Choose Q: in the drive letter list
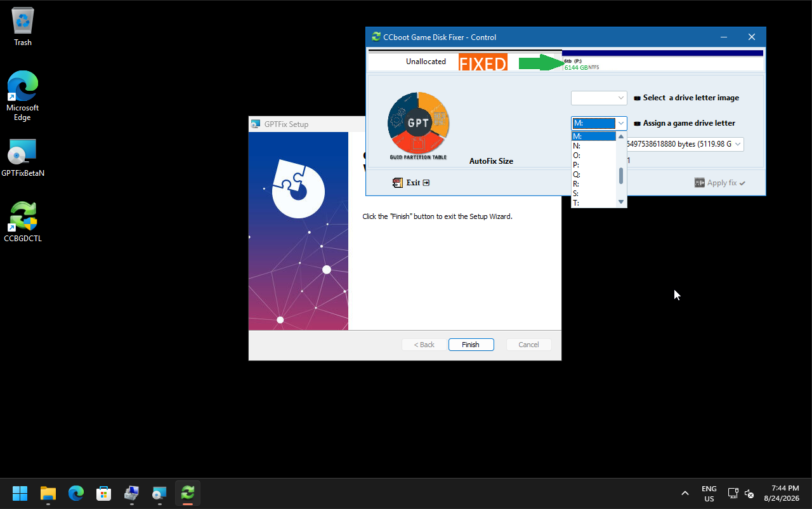 pos(594,174)
